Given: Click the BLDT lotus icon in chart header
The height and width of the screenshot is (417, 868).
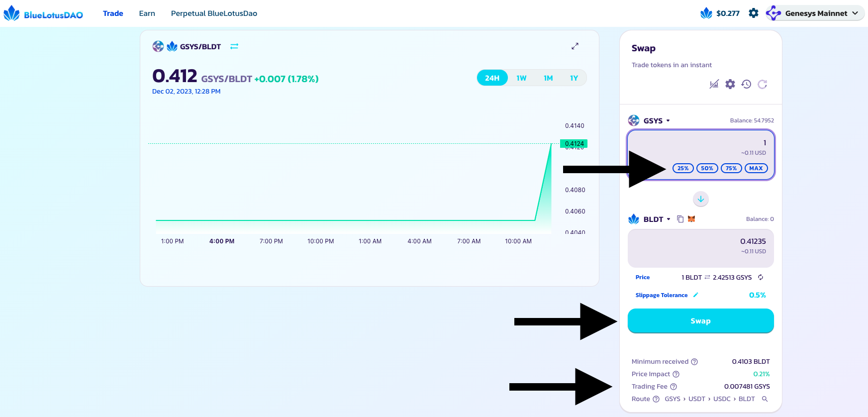Looking at the screenshot, I should click(172, 46).
